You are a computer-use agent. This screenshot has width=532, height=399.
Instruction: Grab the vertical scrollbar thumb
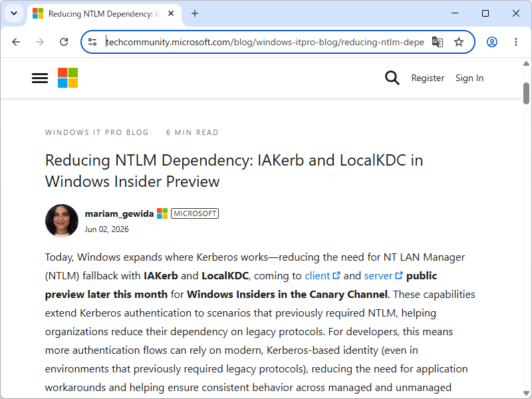[526, 93]
